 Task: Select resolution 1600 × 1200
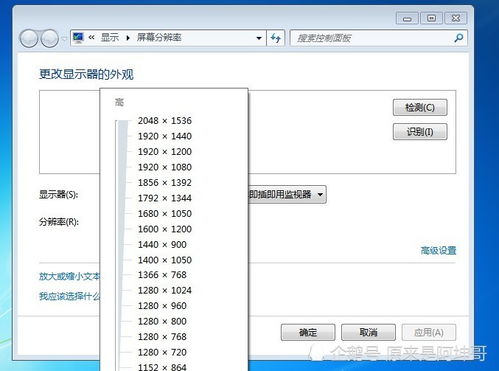165,229
